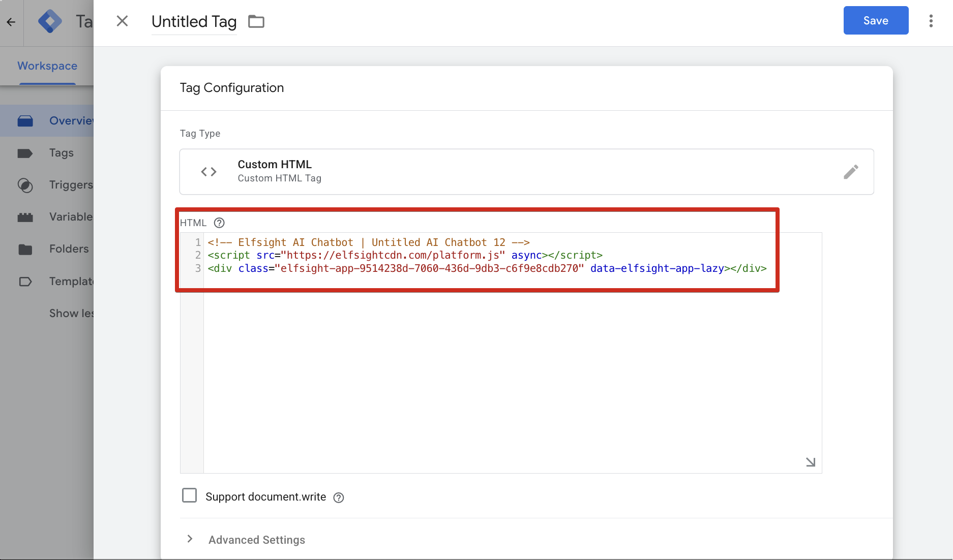Click the script line in HTML editor
Image resolution: width=953 pixels, height=560 pixels.
coord(405,255)
